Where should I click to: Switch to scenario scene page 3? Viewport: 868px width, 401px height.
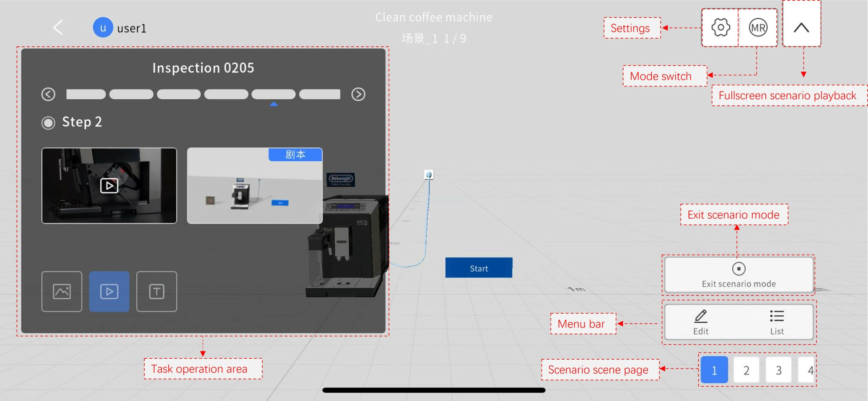click(x=778, y=370)
